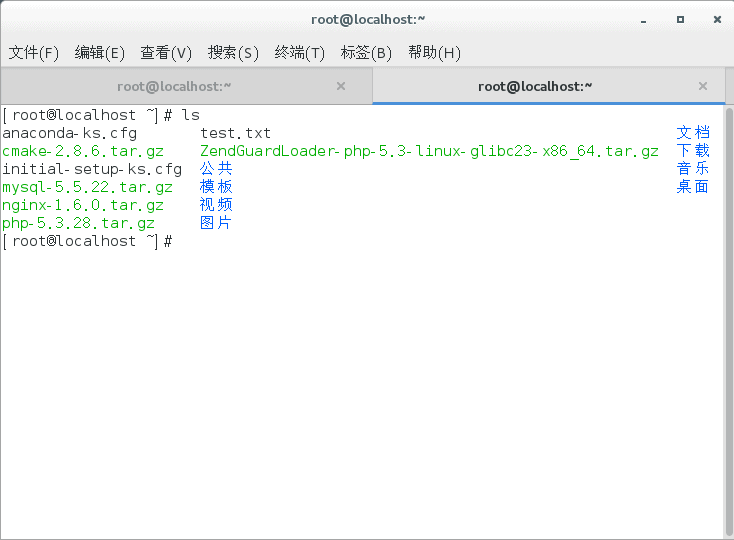Click the mysql-5.5.22.tar.gz file name

(x=88, y=187)
